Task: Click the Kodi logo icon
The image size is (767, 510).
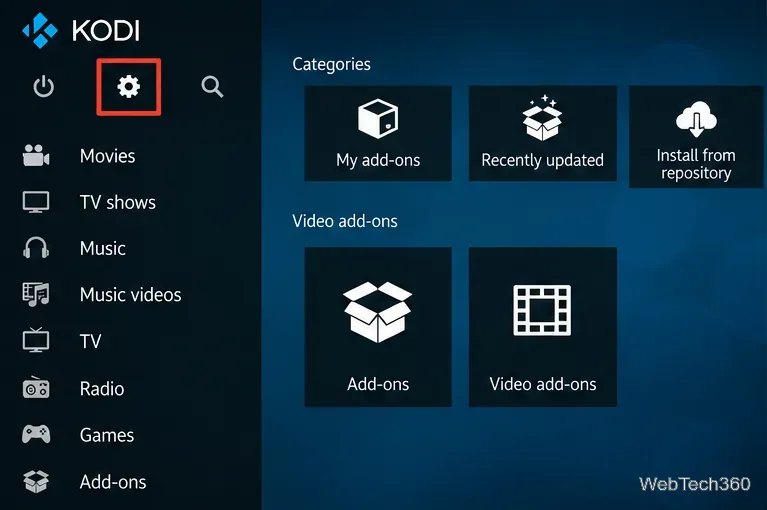Action: pyautogui.click(x=40, y=31)
